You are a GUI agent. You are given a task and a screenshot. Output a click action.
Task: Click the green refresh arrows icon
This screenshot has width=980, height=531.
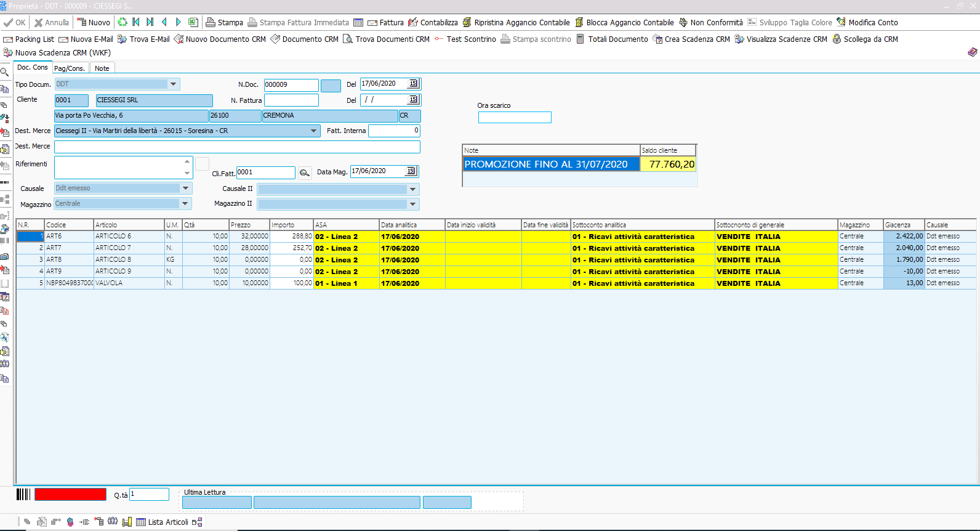click(122, 22)
